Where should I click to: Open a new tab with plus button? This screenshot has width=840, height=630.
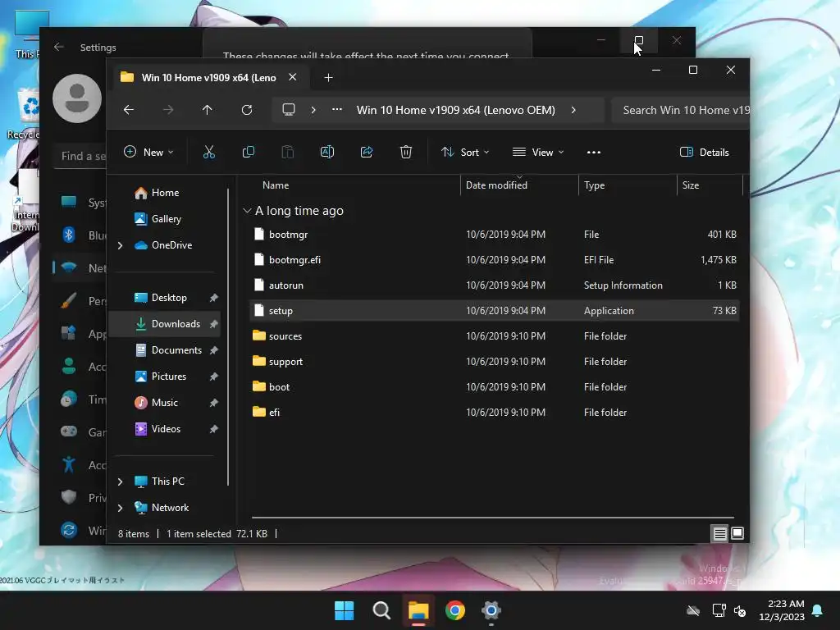pos(328,78)
